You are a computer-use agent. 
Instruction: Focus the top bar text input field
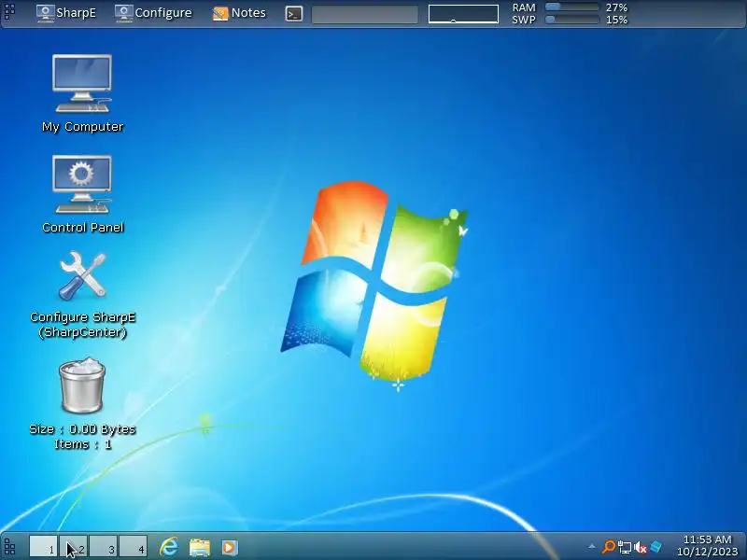click(365, 14)
